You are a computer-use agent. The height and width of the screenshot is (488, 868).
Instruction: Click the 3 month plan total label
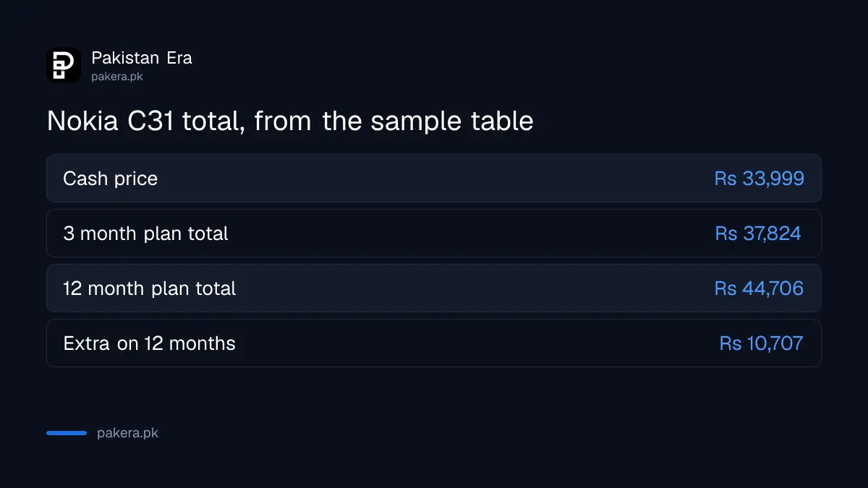tap(145, 234)
